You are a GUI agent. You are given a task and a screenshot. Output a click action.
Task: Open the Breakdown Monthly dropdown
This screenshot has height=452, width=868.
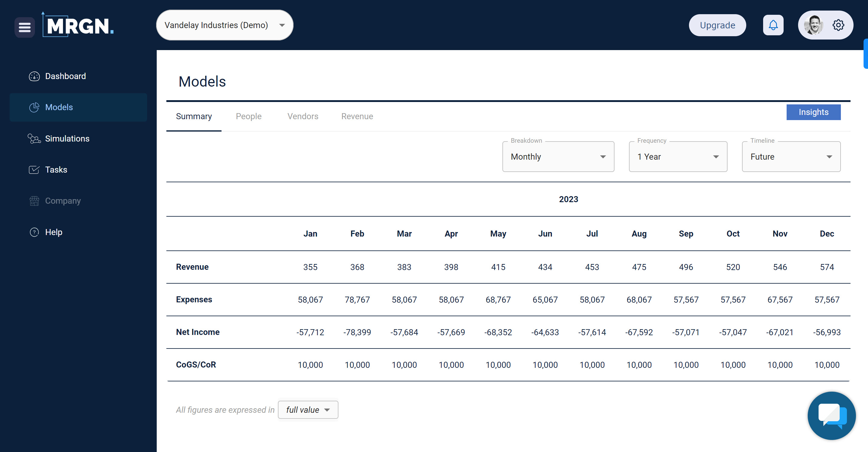coord(558,157)
